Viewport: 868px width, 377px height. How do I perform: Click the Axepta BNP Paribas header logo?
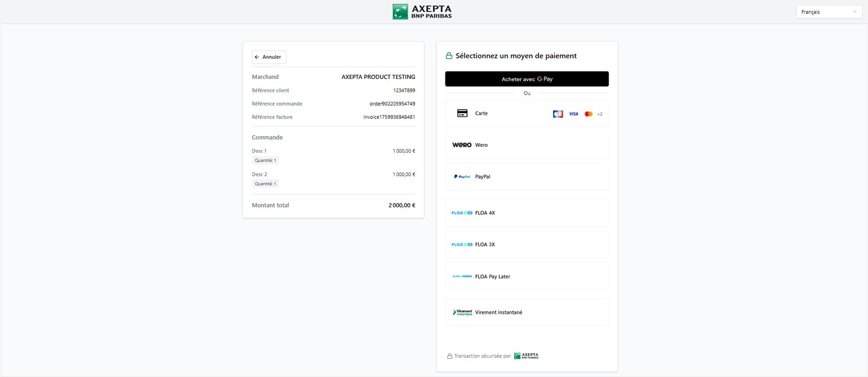coord(422,12)
